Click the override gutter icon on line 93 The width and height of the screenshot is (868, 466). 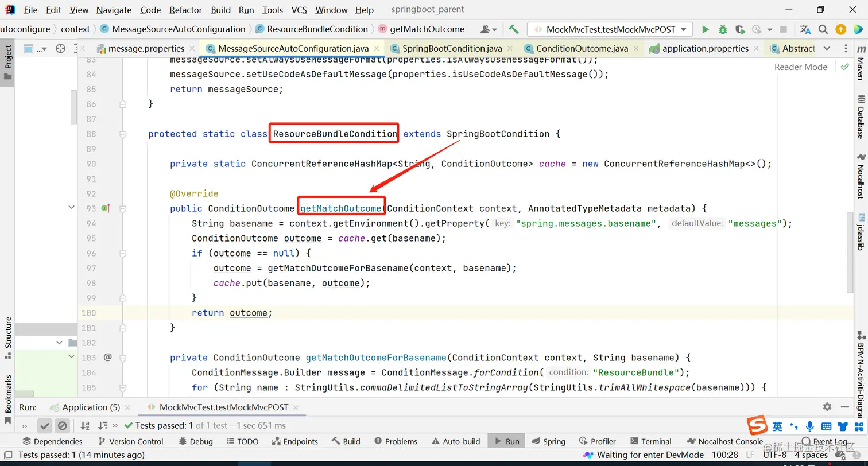click(x=106, y=208)
